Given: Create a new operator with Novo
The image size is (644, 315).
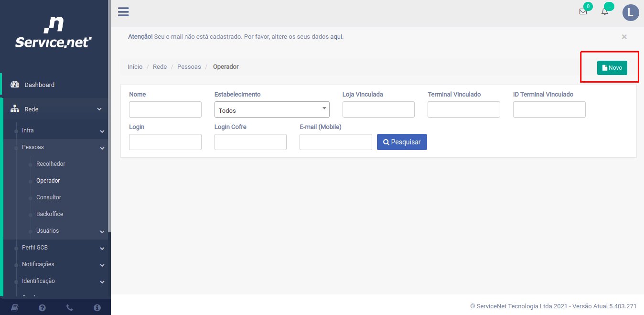Looking at the screenshot, I should tap(612, 68).
